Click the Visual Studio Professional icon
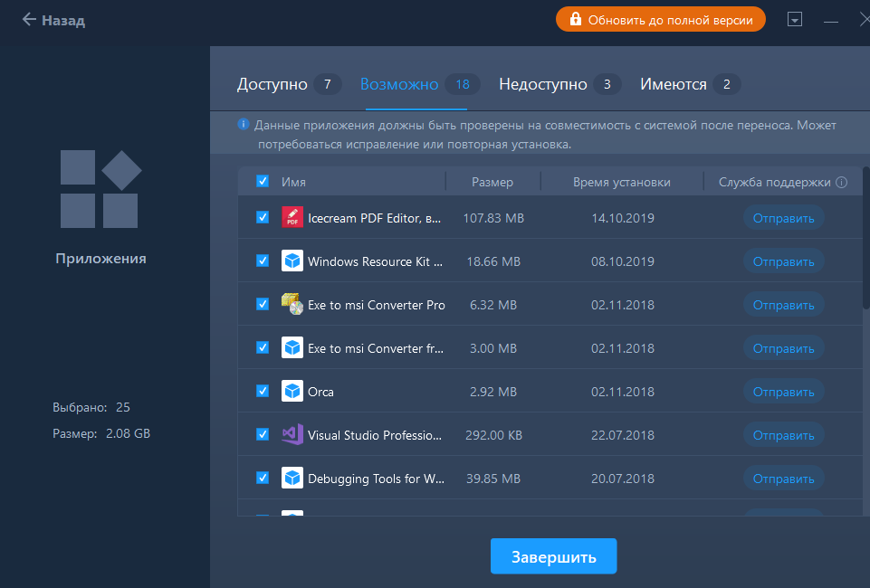The width and height of the screenshot is (870, 588). pos(292,434)
